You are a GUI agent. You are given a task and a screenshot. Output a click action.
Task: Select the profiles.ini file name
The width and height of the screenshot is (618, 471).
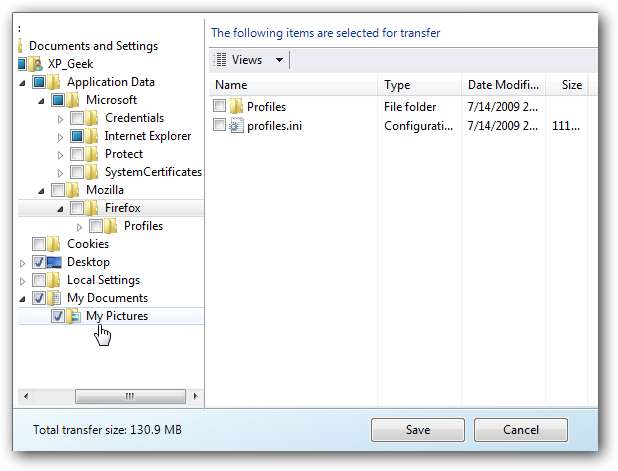pyautogui.click(x=274, y=126)
